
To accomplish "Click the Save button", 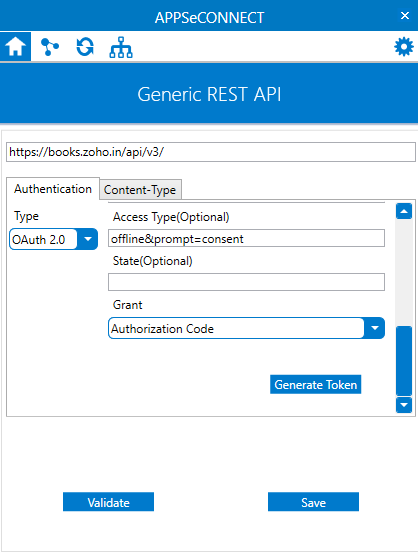I will (313, 502).
